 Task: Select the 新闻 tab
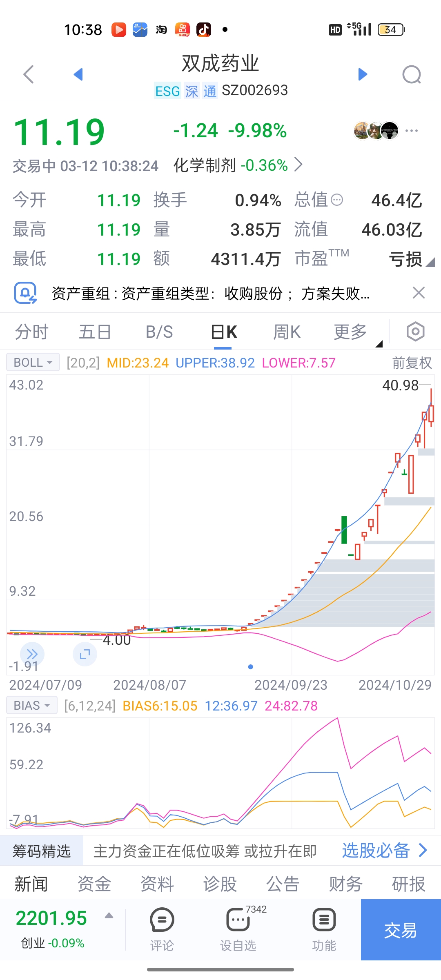click(x=31, y=884)
